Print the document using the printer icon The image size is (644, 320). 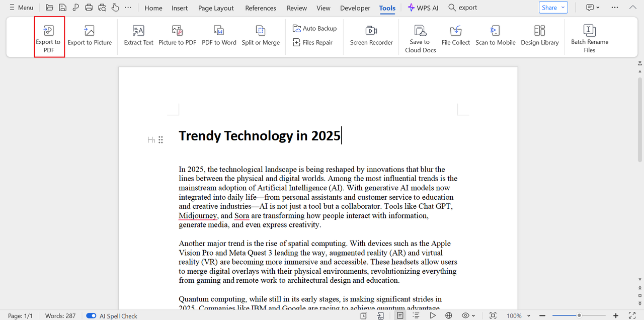pos(89,8)
